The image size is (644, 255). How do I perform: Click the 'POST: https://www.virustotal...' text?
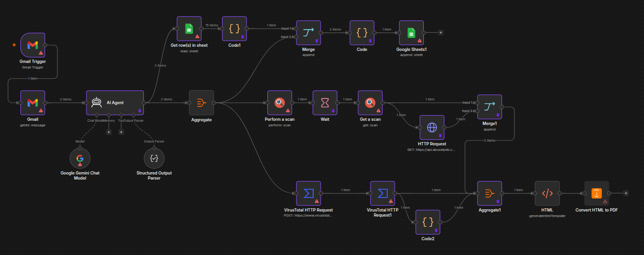(x=308, y=216)
